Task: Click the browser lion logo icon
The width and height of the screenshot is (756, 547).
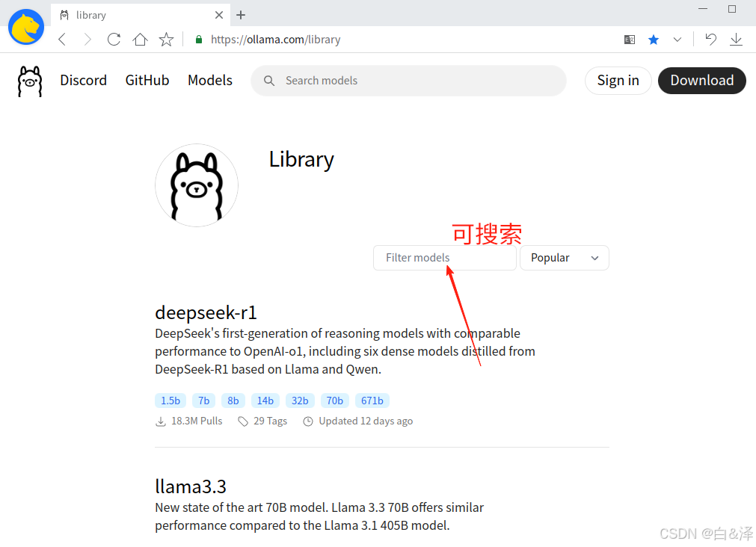Action: pyautogui.click(x=26, y=27)
